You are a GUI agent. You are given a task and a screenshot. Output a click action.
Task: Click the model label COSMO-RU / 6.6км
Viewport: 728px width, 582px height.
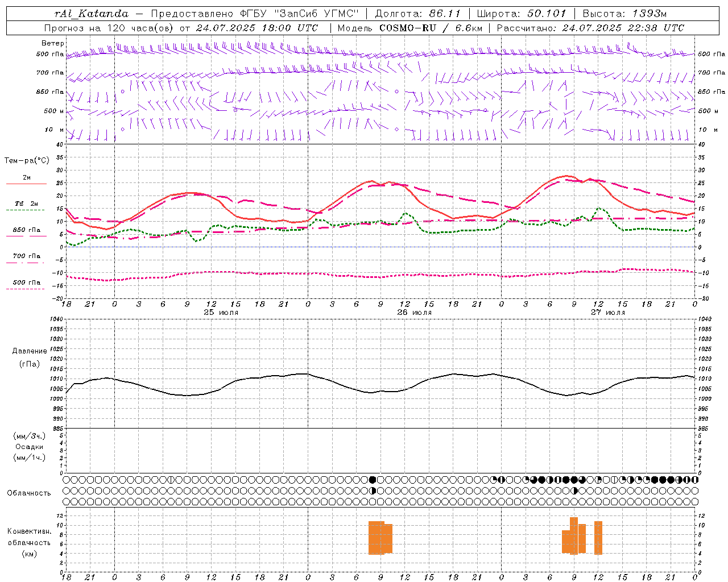[x=431, y=28]
